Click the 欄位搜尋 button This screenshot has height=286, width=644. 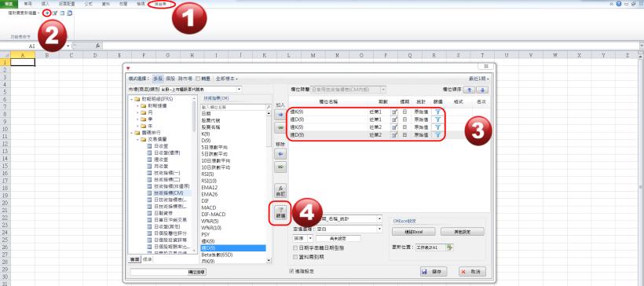[x=196, y=272]
